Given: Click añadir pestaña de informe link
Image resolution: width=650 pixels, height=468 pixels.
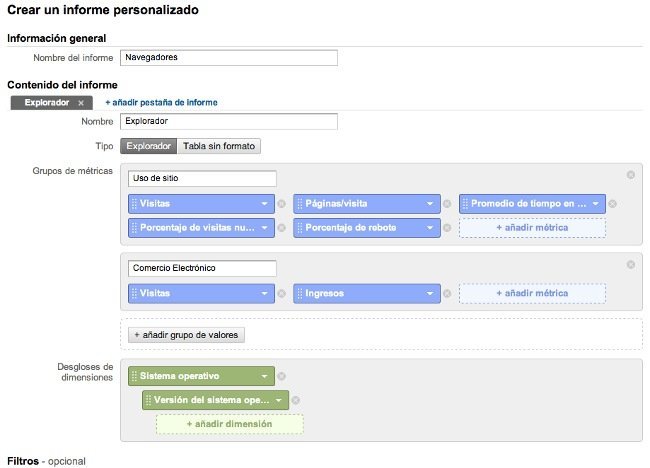Looking at the screenshot, I should click(x=161, y=102).
